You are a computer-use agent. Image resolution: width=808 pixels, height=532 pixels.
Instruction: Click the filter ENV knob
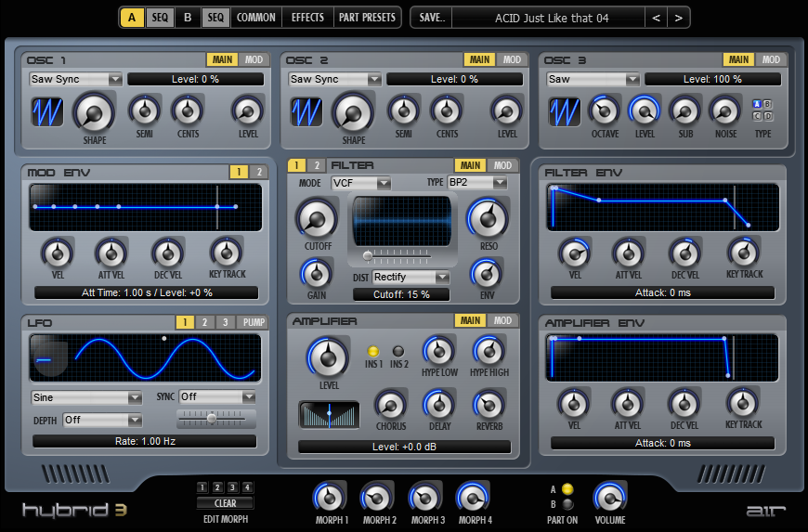(487, 274)
